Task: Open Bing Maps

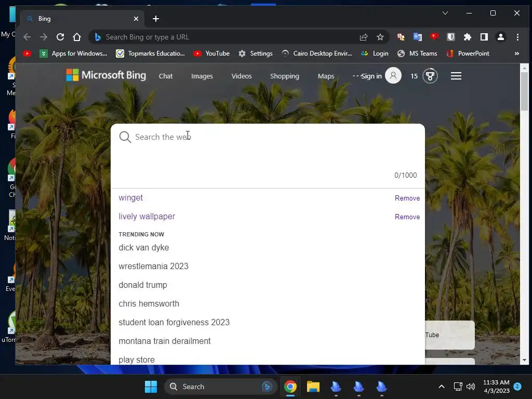Action: coord(326,76)
